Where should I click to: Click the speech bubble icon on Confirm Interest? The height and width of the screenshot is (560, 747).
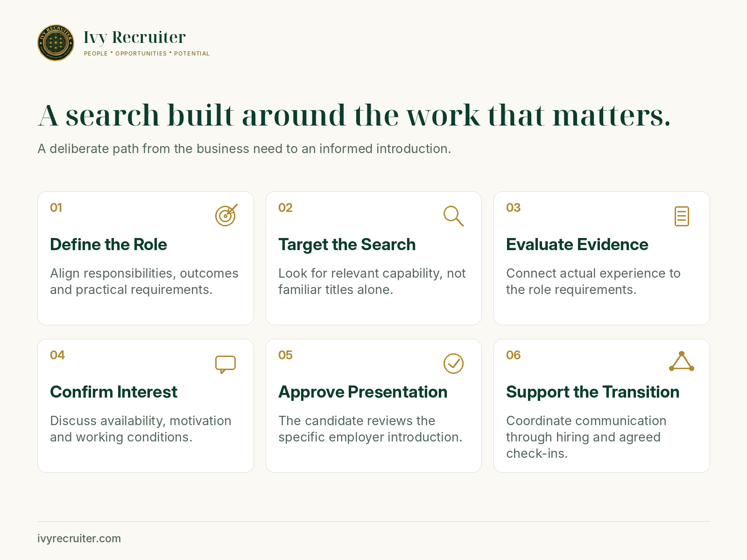226,364
